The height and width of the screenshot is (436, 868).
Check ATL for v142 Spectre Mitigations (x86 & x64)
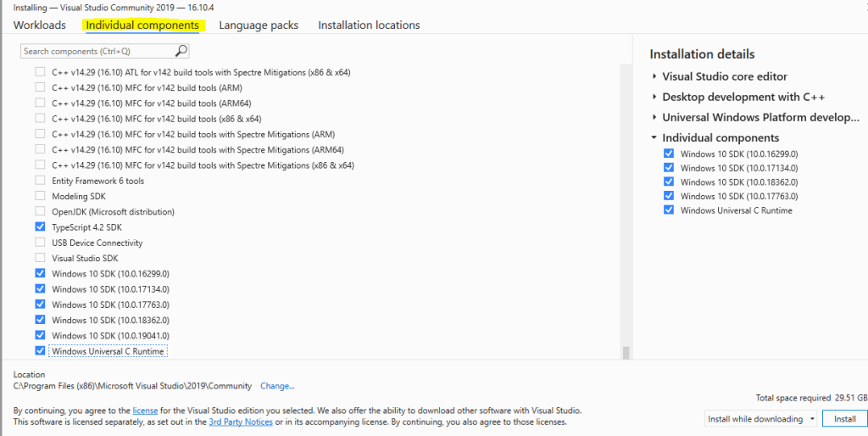tap(40, 72)
